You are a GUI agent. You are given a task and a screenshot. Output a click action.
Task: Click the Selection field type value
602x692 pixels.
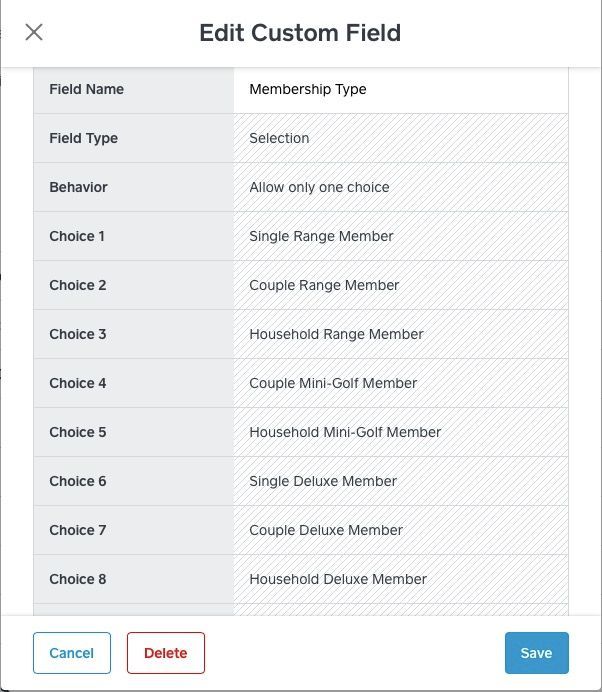click(400, 138)
